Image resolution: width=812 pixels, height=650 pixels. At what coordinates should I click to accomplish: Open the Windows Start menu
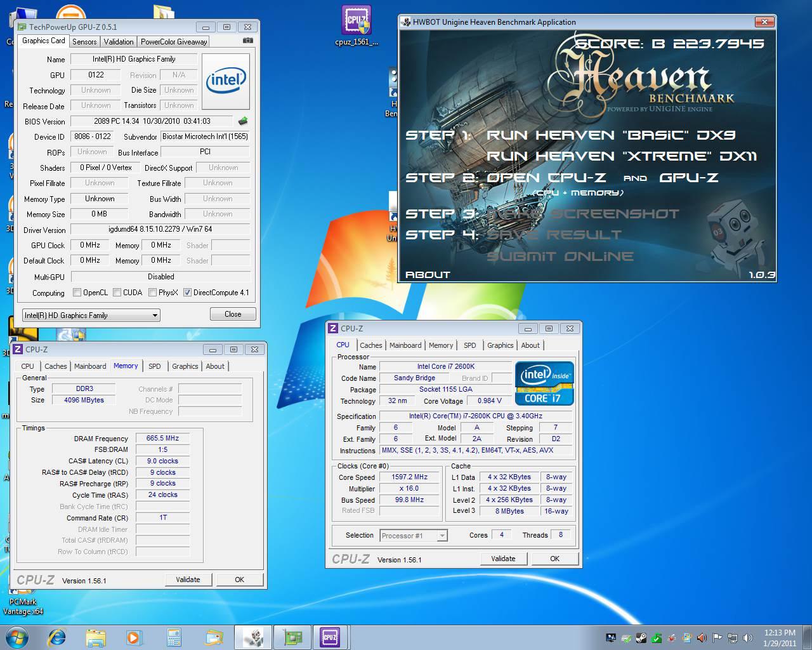(x=16, y=637)
